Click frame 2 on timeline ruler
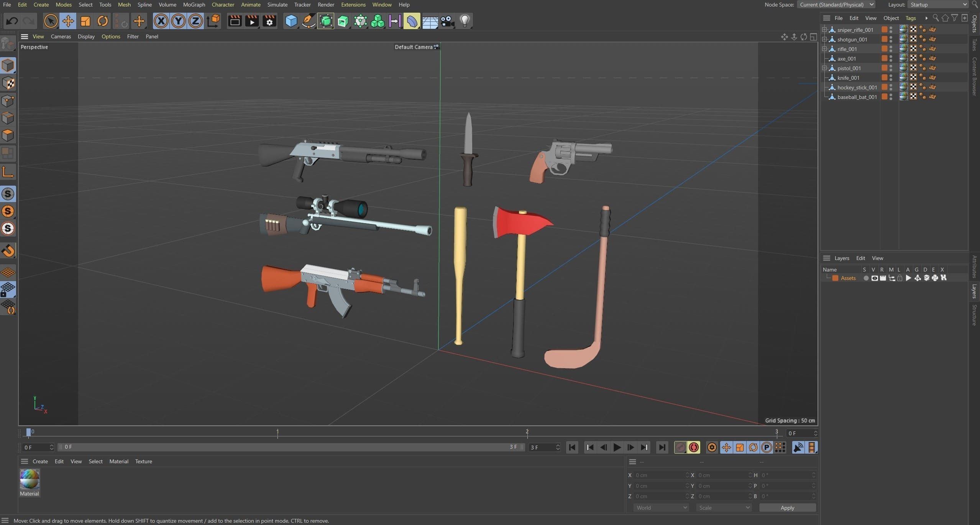Image resolution: width=980 pixels, height=525 pixels. click(527, 432)
